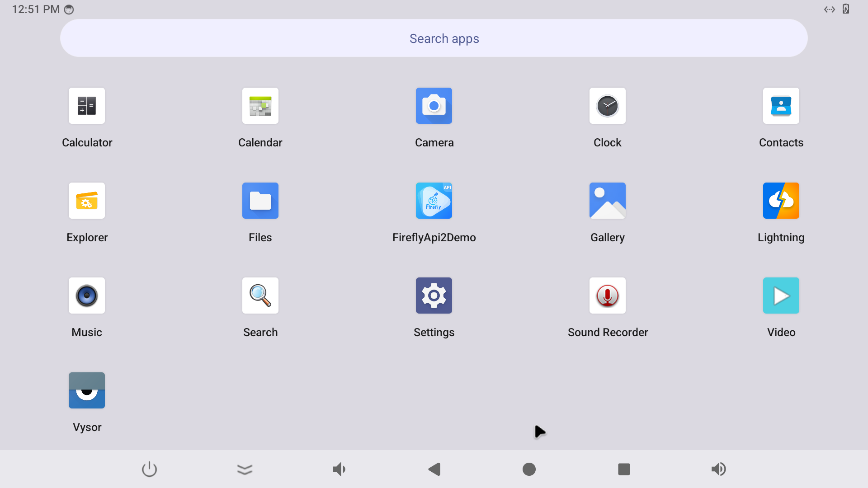This screenshot has width=868, height=488.
Task: Launch FireflyApi2Demo app
Action: coord(434,201)
